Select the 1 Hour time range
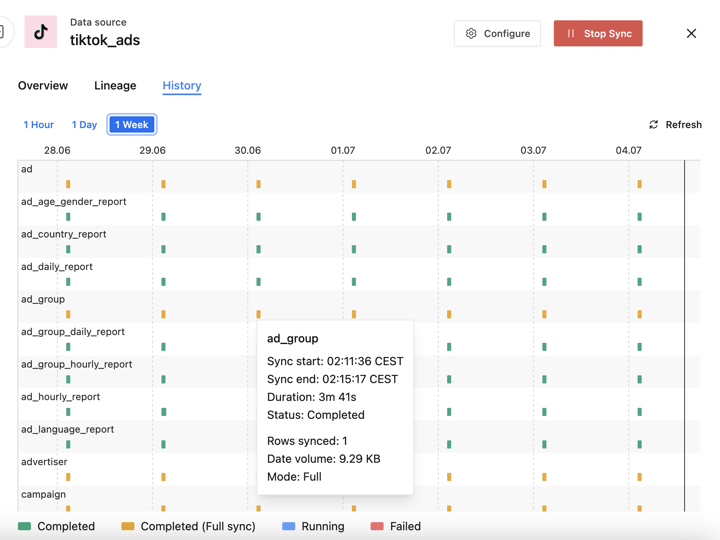This screenshot has height=540, width=720. 39,125
